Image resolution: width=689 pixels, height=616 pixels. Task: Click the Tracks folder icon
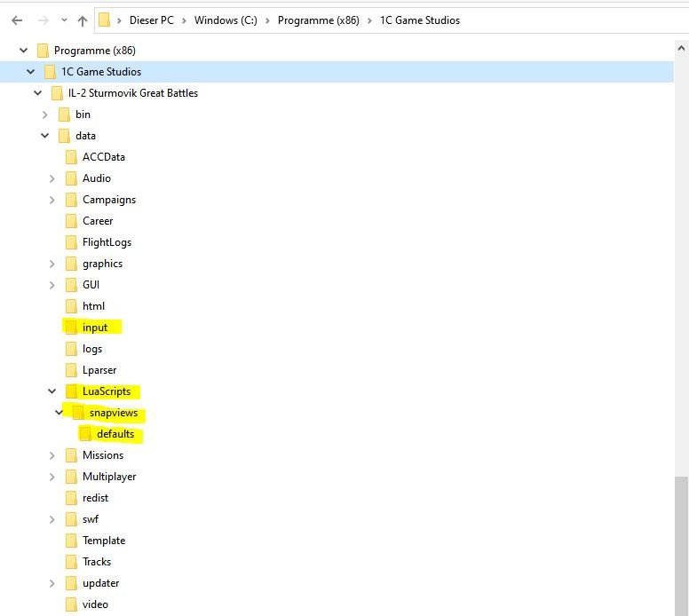[71, 562]
